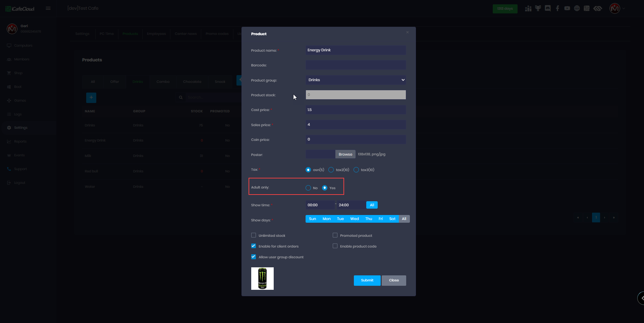Select the Chocolate product group tab

tap(192, 82)
